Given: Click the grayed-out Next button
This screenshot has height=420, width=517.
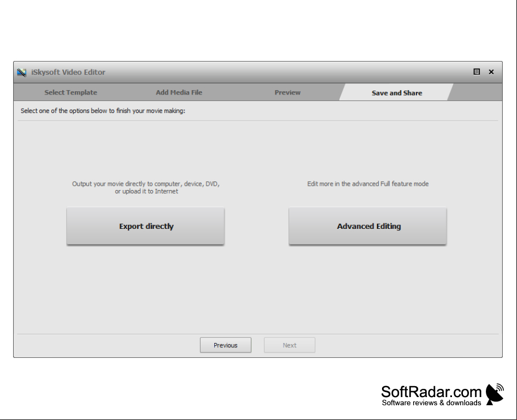Looking at the screenshot, I should pos(290,345).
